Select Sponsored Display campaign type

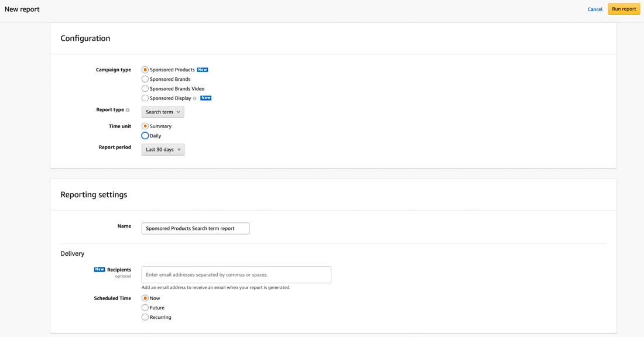coord(145,98)
